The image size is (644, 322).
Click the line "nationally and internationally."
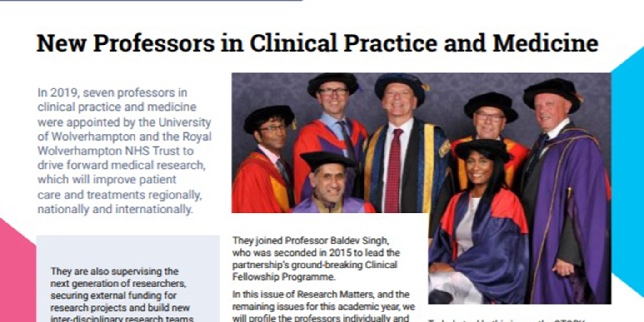(x=115, y=210)
